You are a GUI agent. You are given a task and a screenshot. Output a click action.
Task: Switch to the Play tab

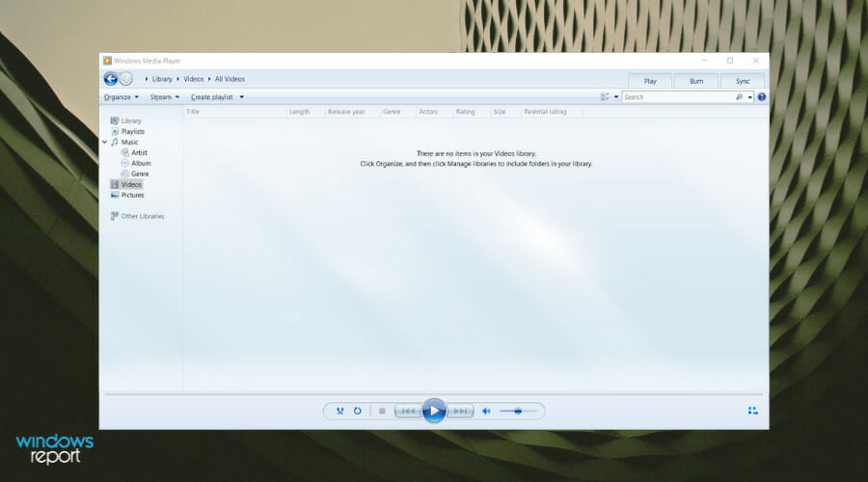point(650,81)
